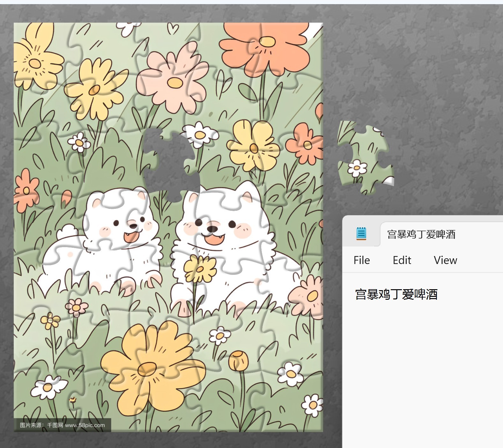Click the 宫暴鸡丁爱啤酒 text line in the editor
This screenshot has width=503, height=448.
(x=396, y=294)
